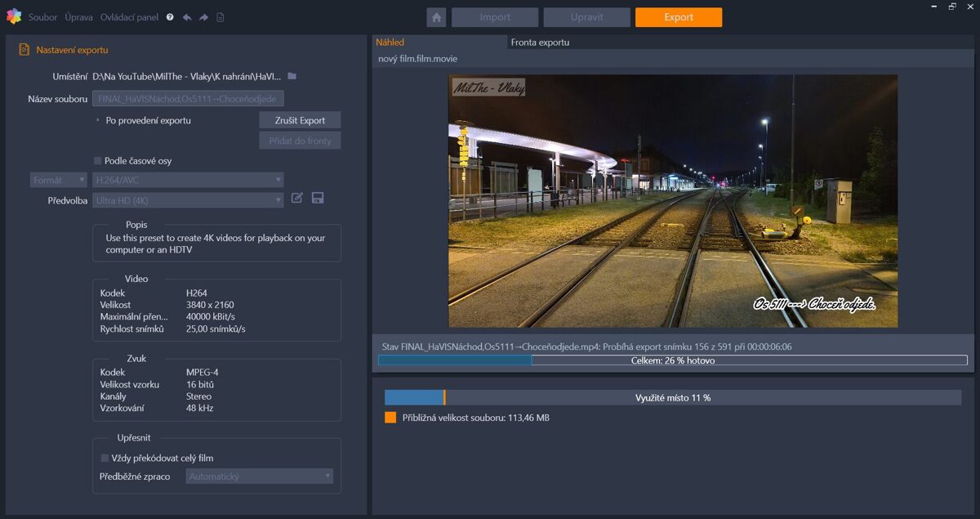Click the export progress bar

[672, 360]
